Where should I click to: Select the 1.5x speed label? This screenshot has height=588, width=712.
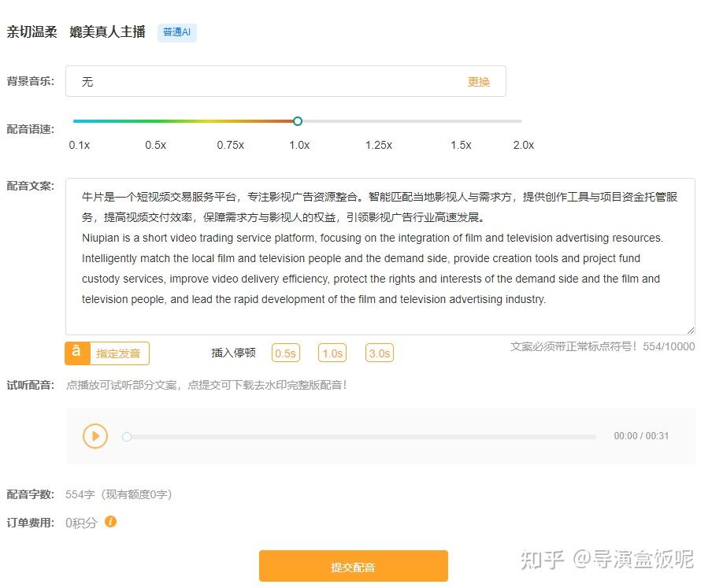(x=462, y=145)
